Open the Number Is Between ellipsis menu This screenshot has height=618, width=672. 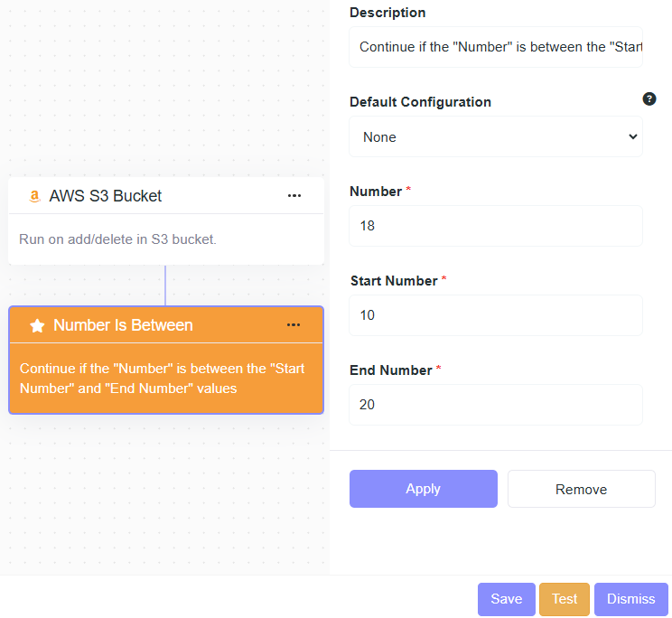(294, 325)
